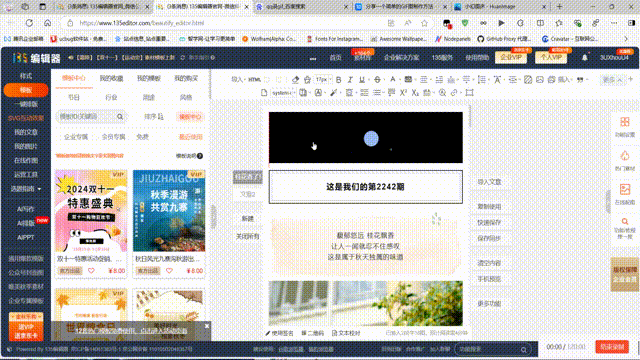Screen dimensions: 640x360
Task: Favorite the 双十一 template heart icon
Action: [x=91, y=271]
